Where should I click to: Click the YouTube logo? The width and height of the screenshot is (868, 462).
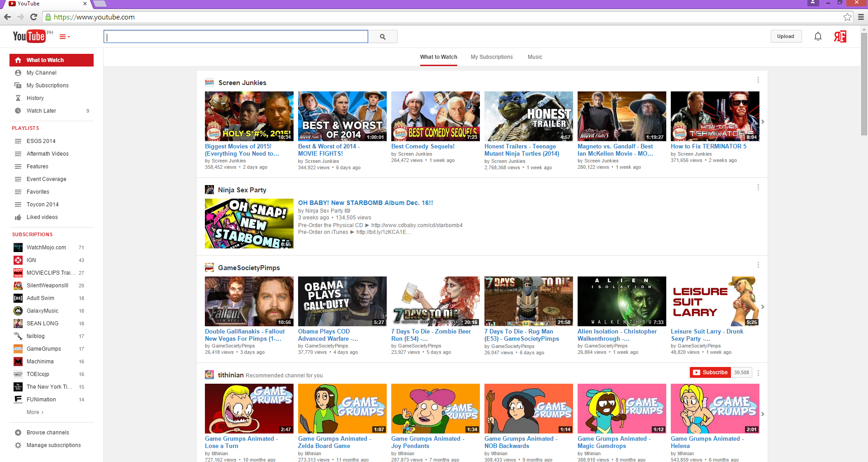29,36
